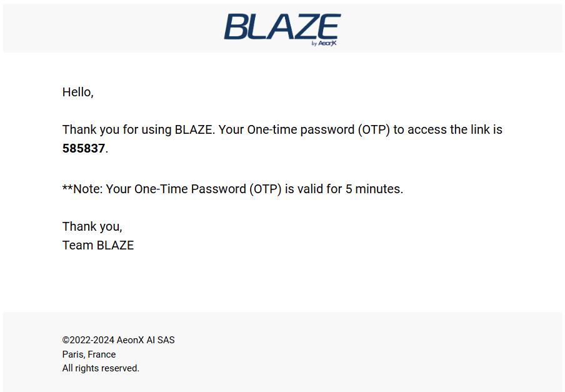Click 'AeonX AI SAS' in the footer

(146, 340)
